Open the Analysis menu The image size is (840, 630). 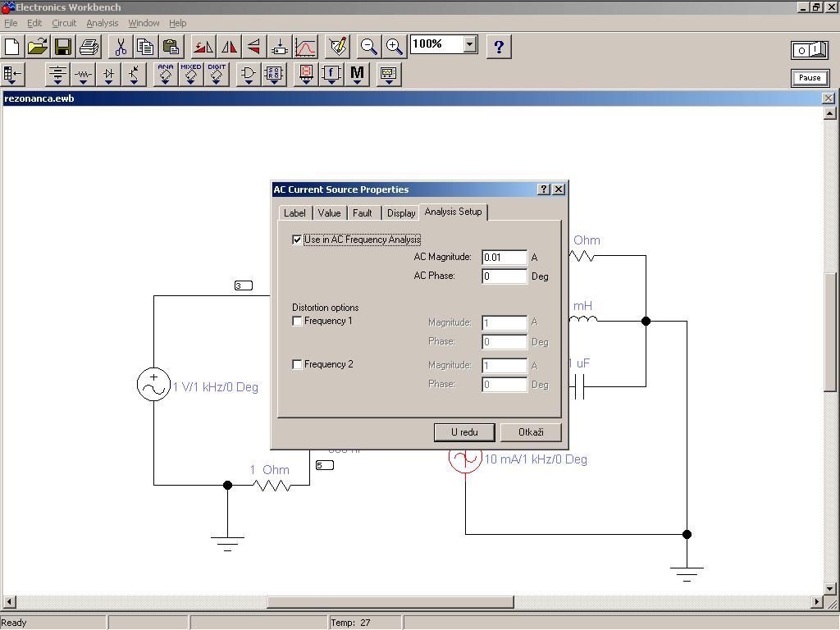(103, 23)
